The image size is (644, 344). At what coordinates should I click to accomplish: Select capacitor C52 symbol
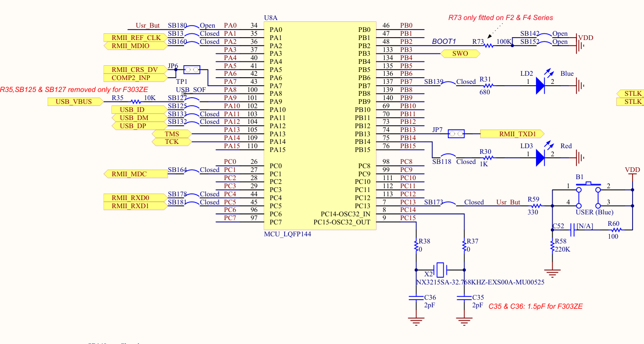pos(574,230)
